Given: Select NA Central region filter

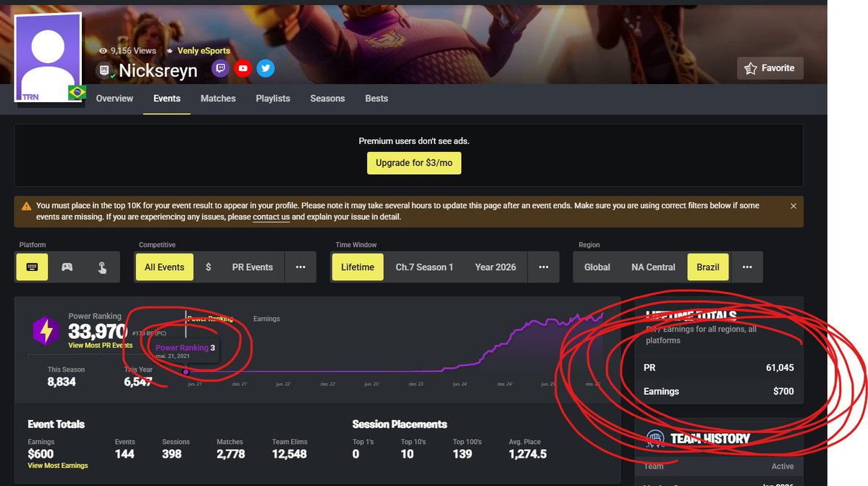Looking at the screenshot, I should [x=653, y=267].
